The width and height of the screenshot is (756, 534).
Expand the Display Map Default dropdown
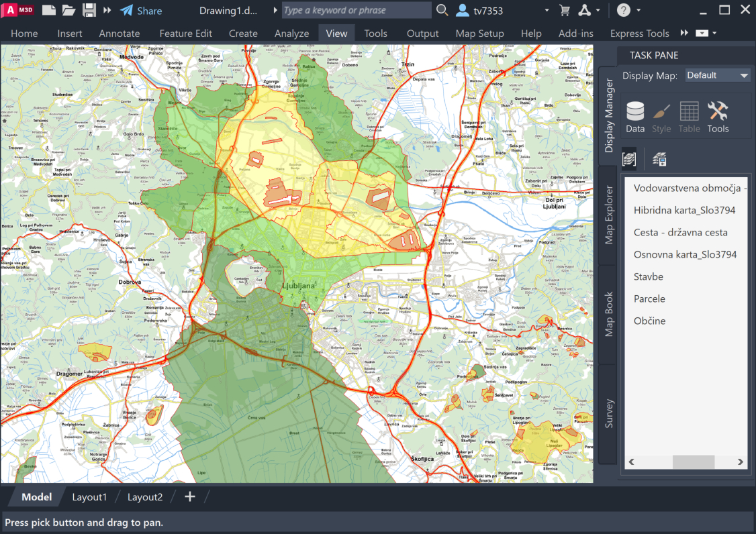tap(717, 75)
